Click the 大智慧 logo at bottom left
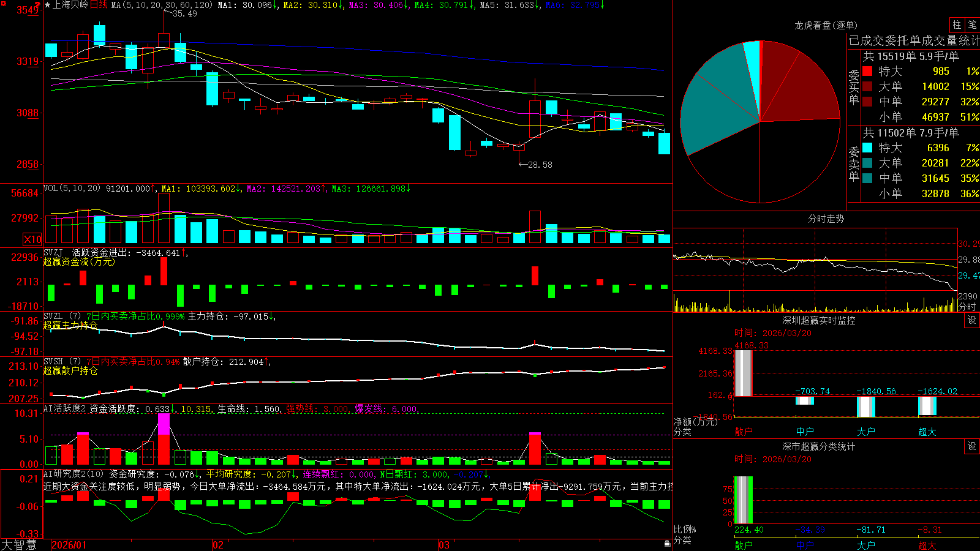The height and width of the screenshot is (551, 980). coord(19,545)
